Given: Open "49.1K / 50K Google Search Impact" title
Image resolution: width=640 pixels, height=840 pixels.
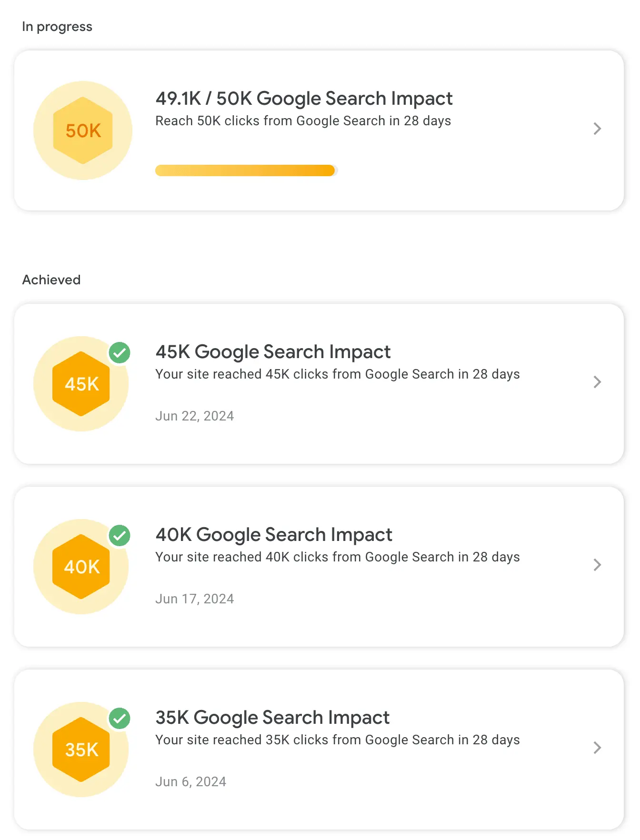Looking at the screenshot, I should [304, 99].
